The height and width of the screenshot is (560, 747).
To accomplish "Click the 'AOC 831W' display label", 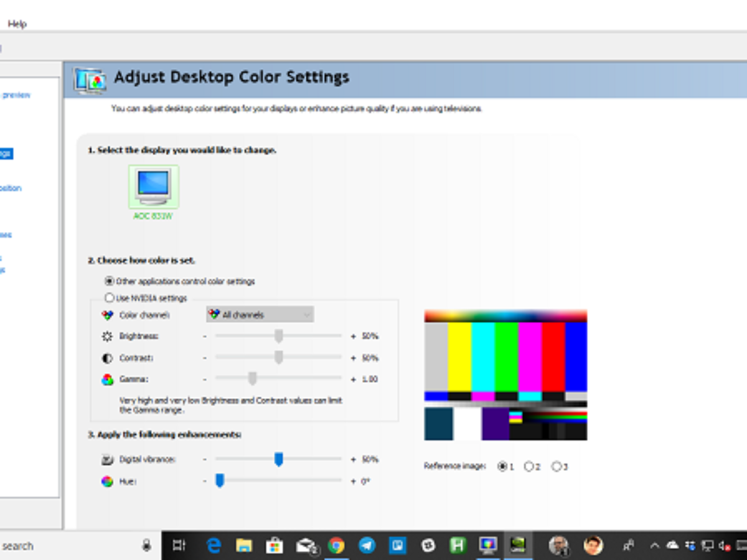I will [x=153, y=217].
